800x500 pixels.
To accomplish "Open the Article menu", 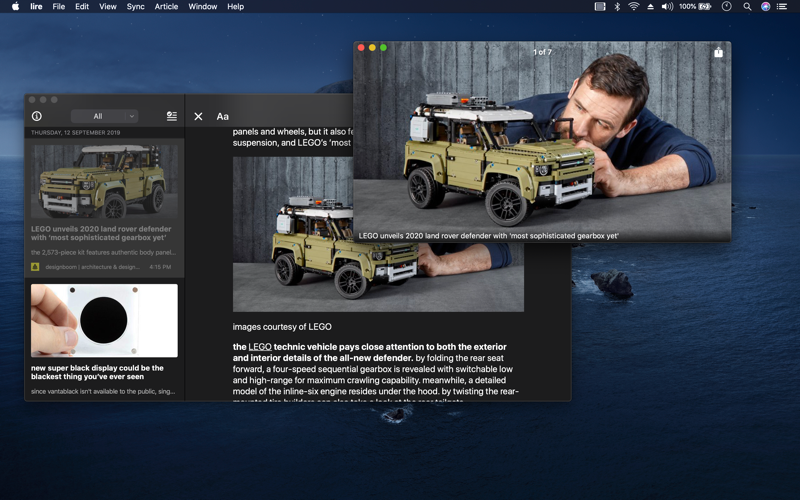I will click(166, 7).
